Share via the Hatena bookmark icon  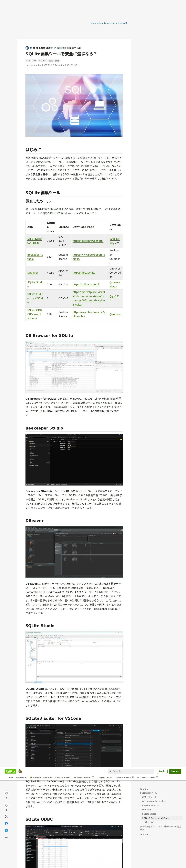[x=6, y=830]
